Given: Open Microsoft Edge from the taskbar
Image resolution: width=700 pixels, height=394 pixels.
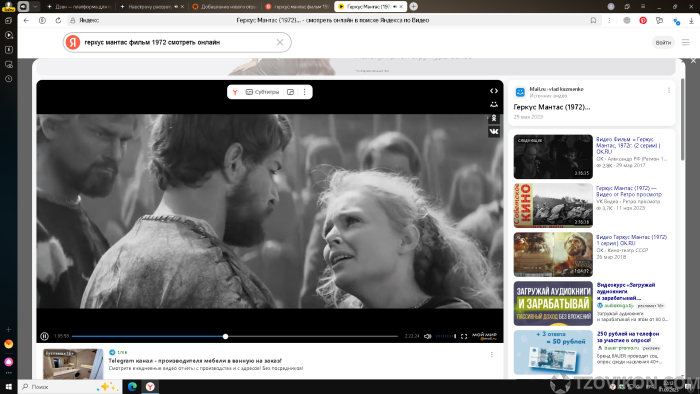Looking at the screenshot, I should (132, 386).
